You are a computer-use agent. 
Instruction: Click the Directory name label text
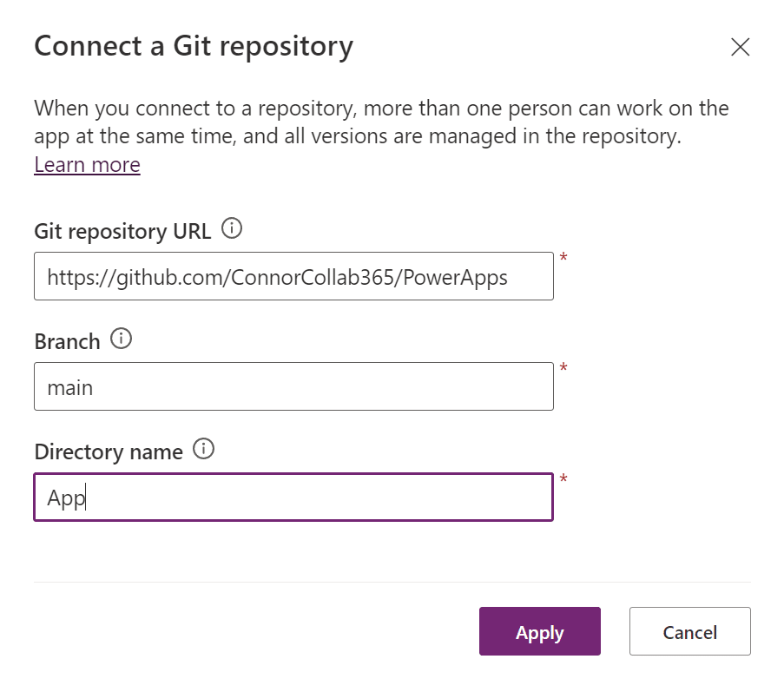pos(109,451)
